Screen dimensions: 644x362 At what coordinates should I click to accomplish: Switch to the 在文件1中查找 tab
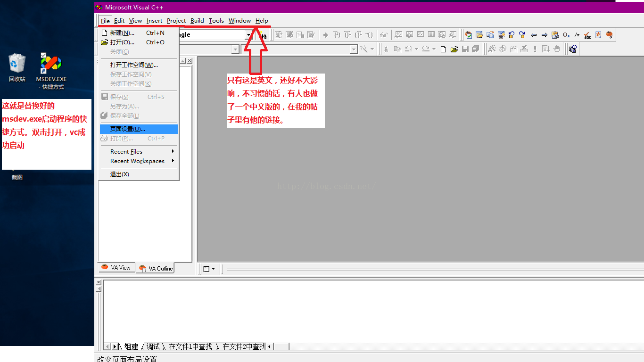tap(190, 346)
